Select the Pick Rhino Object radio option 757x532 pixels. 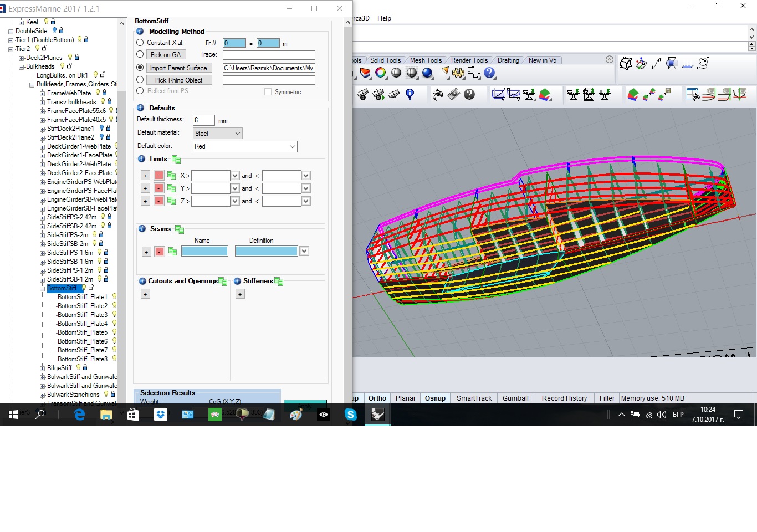pyautogui.click(x=140, y=80)
